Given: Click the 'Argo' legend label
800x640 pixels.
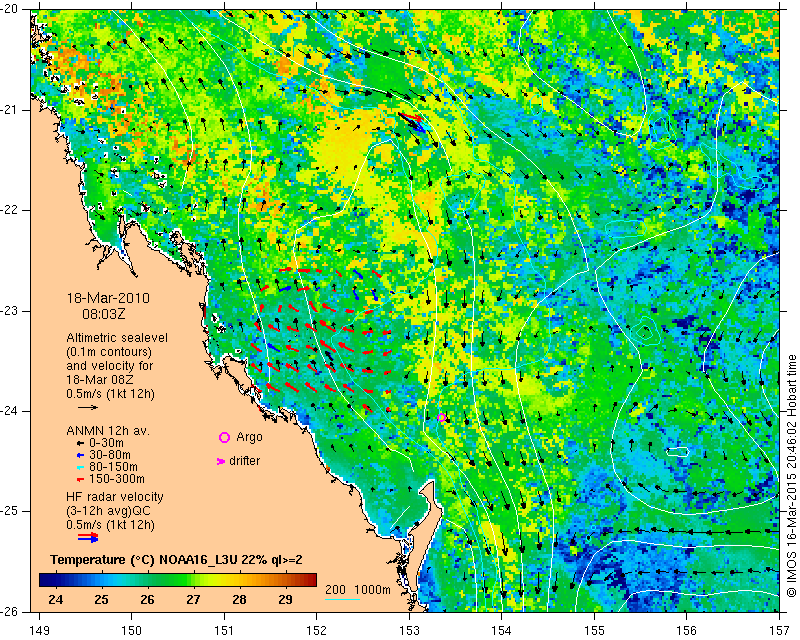Looking at the screenshot, I should pos(249,437).
